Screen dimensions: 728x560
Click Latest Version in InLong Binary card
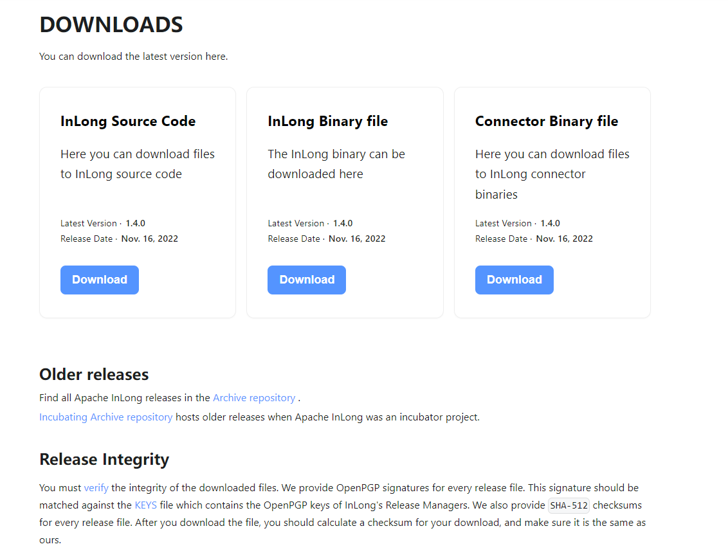tap(310, 223)
